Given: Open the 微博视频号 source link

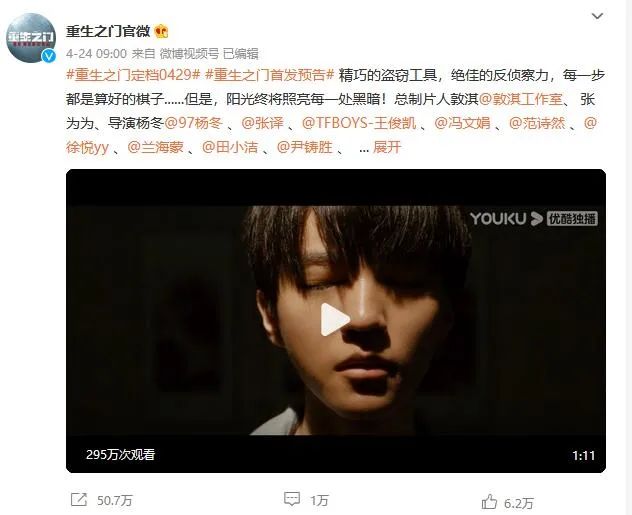Looking at the screenshot, I should [189, 54].
